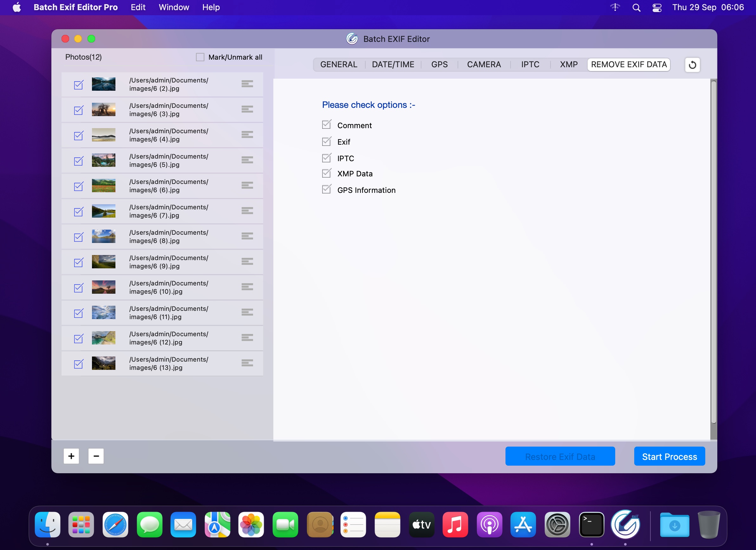Remove photos with the minus button
Viewport: 756px width, 550px height.
pyautogui.click(x=96, y=456)
